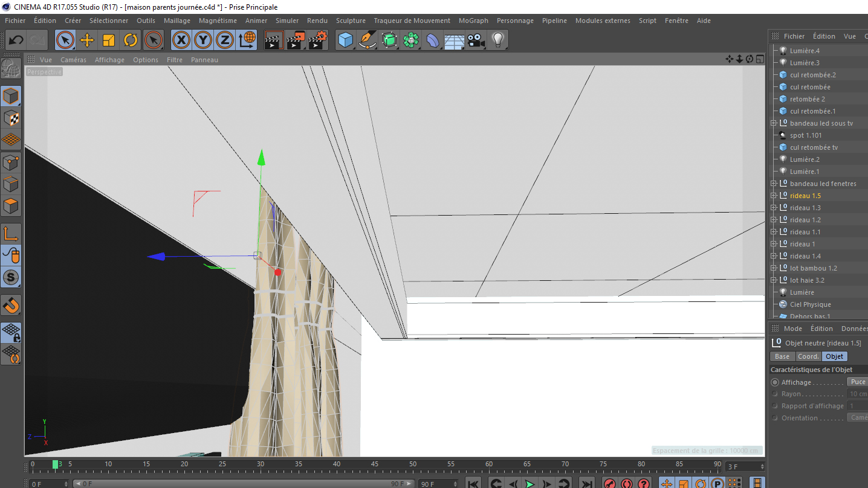868x488 pixels.
Task: Click the Record keyframe red button
Action: coord(610,483)
